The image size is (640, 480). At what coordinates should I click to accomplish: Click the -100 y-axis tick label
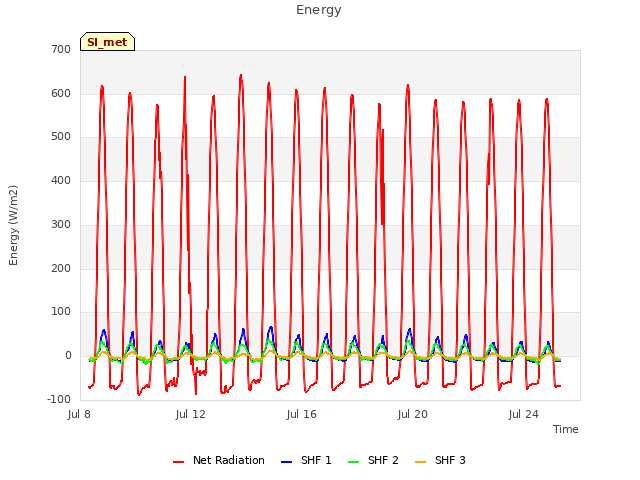pyautogui.click(x=59, y=400)
